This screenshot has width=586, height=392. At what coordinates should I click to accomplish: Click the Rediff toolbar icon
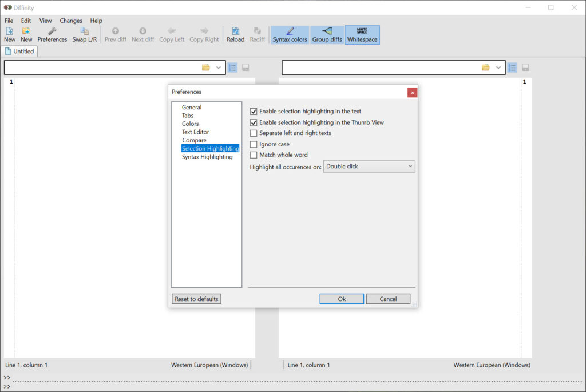pos(257,35)
